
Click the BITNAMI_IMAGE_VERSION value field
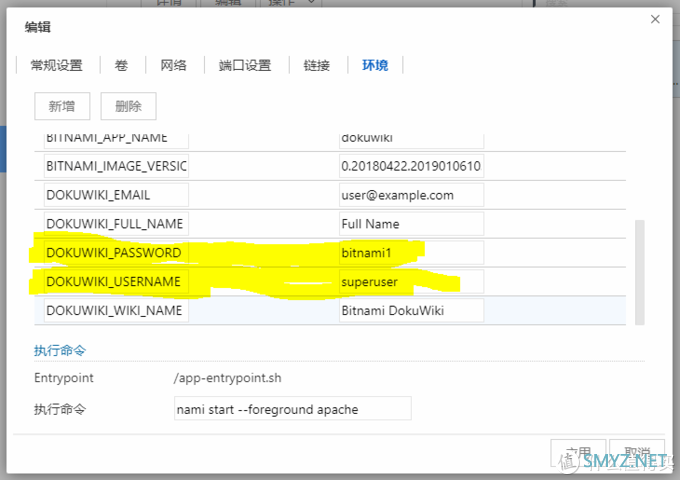[411, 166]
